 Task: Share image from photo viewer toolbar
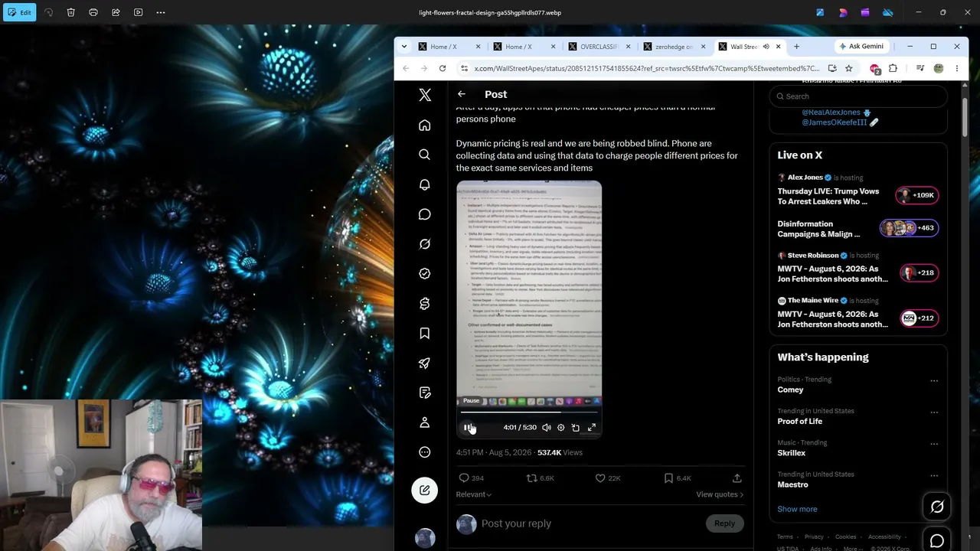pyautogui.click(x=116, y=12)
